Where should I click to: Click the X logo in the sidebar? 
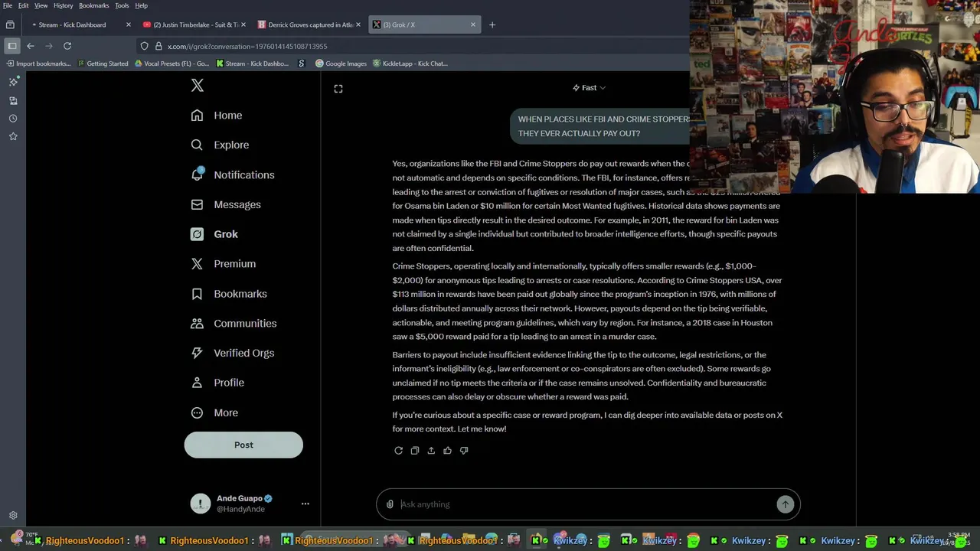198,86
